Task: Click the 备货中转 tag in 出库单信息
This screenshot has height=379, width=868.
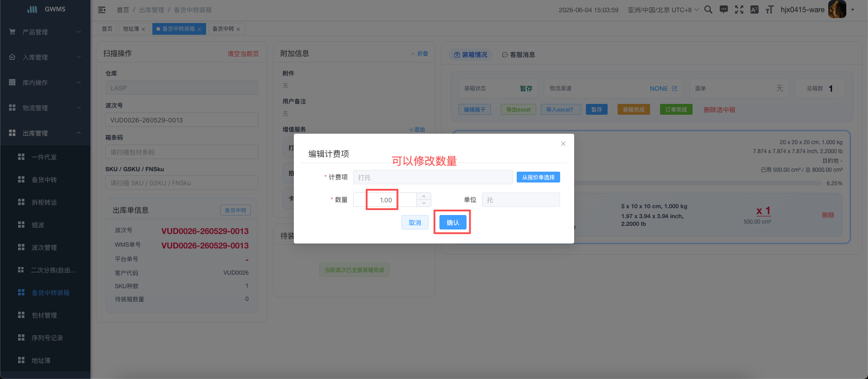Action: coord(236,210)
